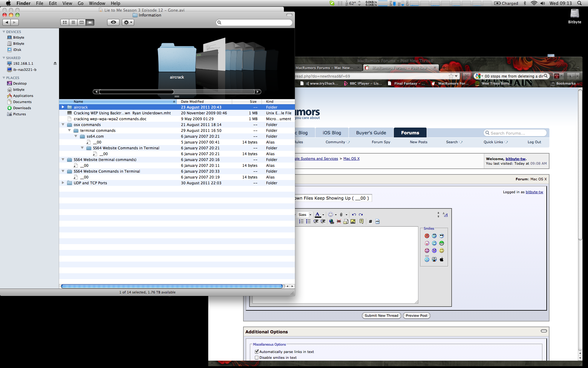Insert the green grinning smiley

click(x=442, y=243)
